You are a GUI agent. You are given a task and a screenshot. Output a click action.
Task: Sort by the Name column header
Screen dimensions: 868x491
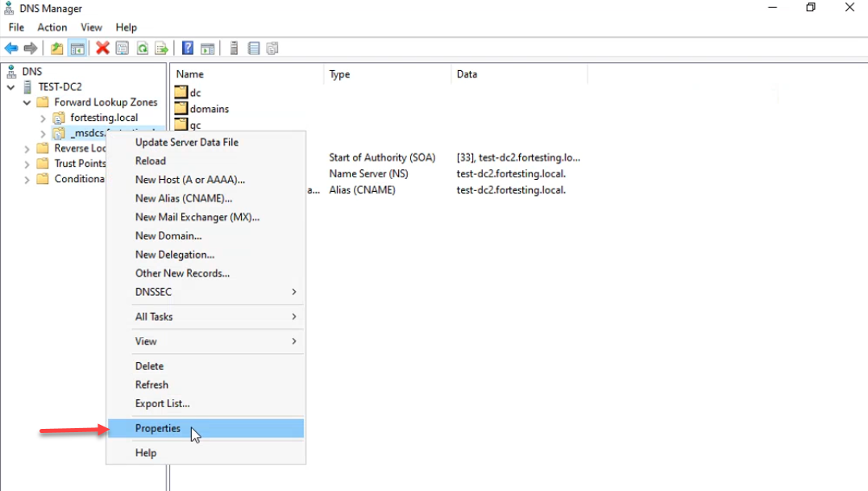click(x=247, y=74)
